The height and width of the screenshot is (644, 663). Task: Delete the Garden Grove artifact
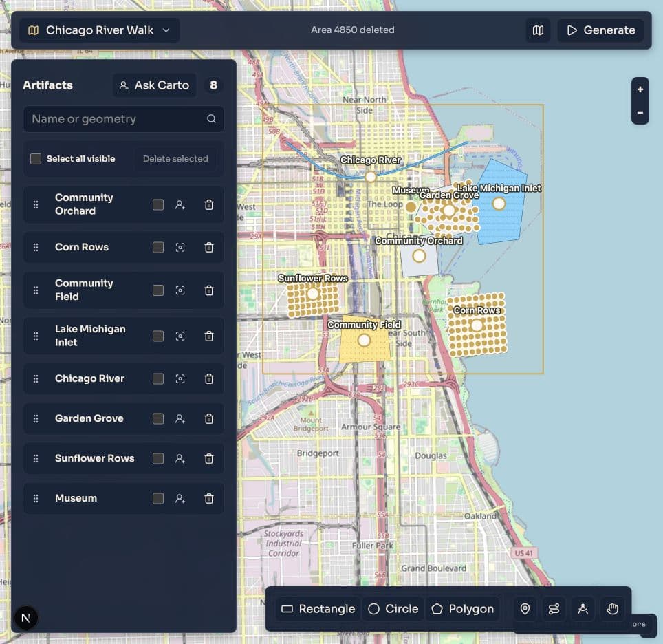[209, 418]
